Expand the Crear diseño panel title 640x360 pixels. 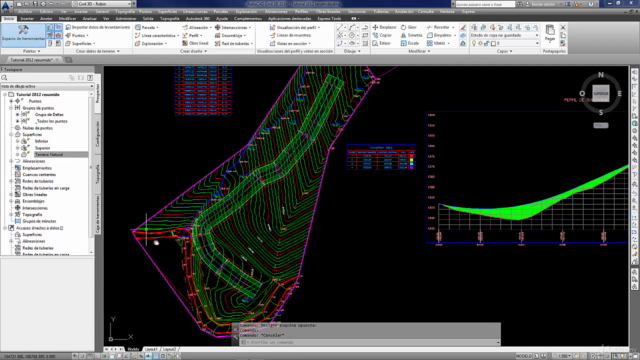click(193, 51)
